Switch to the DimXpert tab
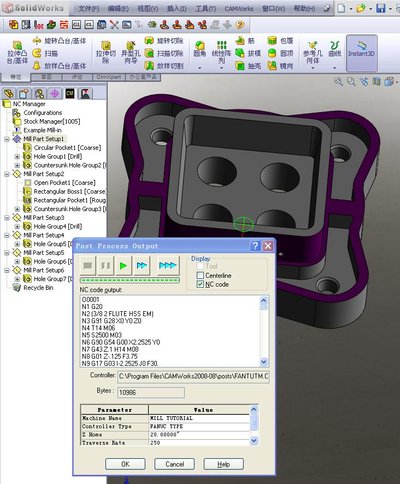This screenshot has height=484, width=400. coord(109,77)
